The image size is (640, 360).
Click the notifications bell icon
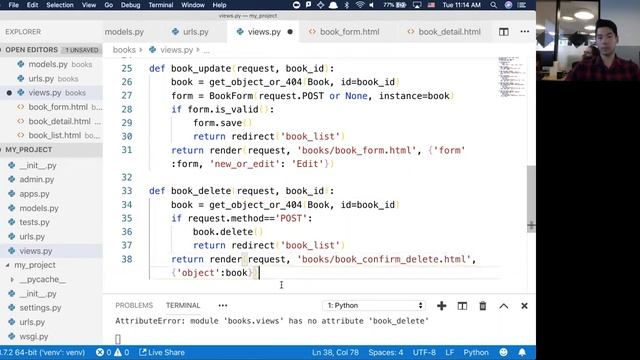[522, 352]
